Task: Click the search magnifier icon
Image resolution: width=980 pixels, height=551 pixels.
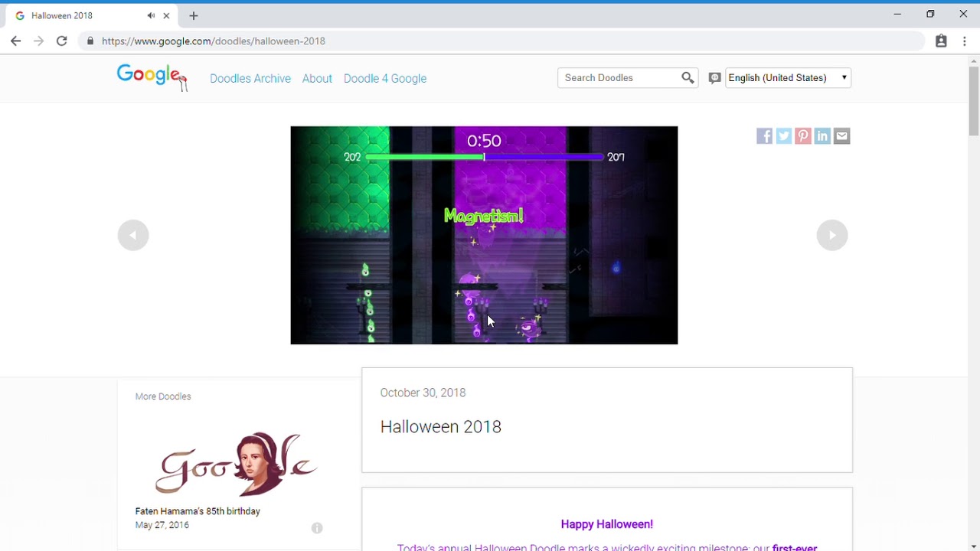Action: (x=688, y=77)
